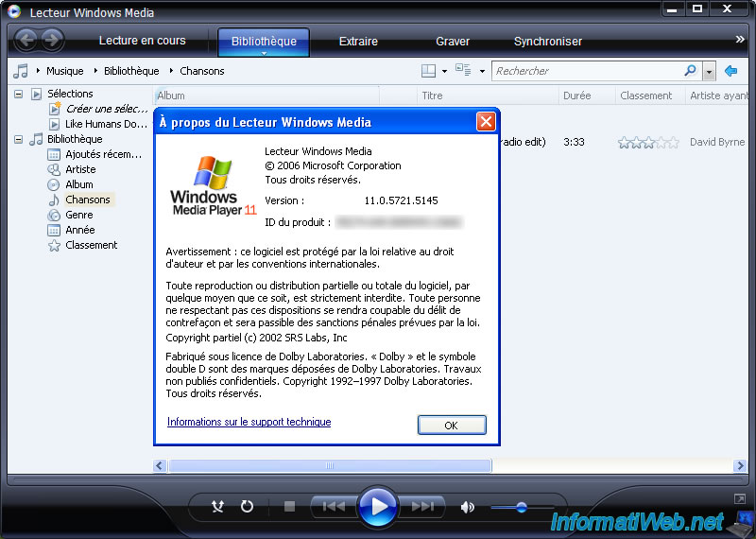Image resolution: width=756 pixels, height=539 pixels.
Task: Select Classement in library tree
Action: tap(91, 245)
